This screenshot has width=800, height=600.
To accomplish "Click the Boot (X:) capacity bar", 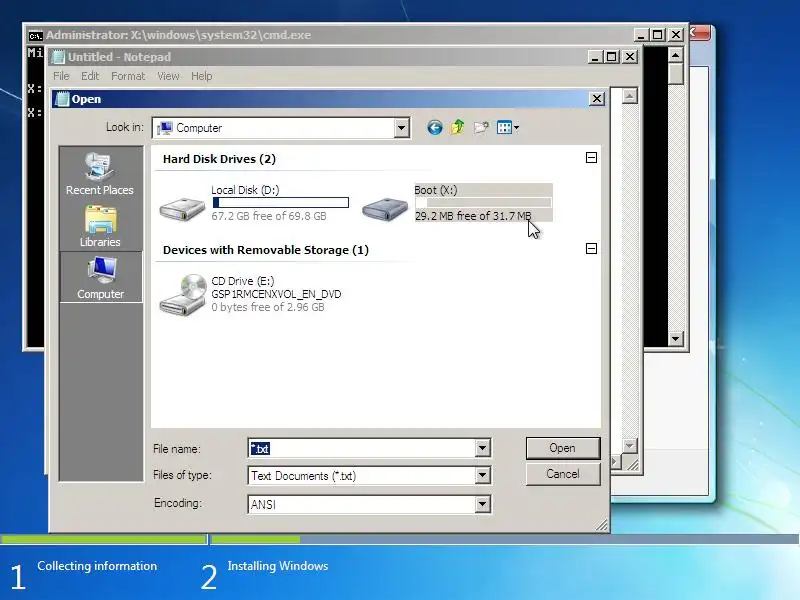I will click(483, 203).
